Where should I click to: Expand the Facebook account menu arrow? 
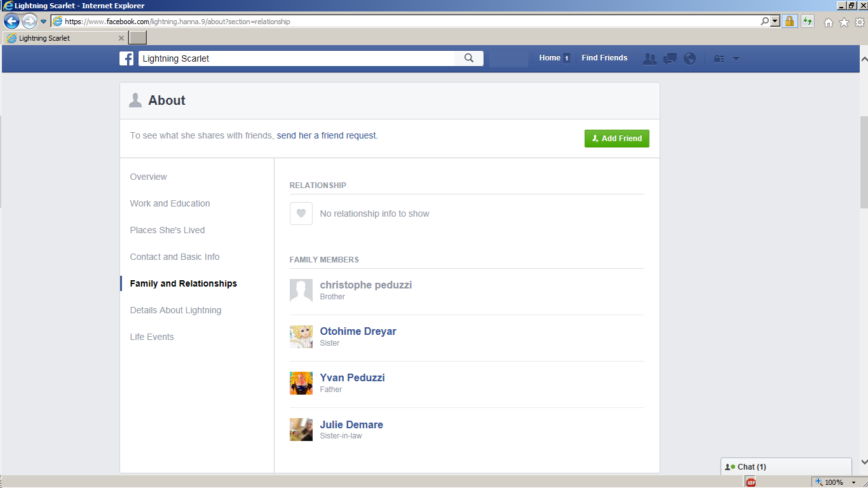736,58
